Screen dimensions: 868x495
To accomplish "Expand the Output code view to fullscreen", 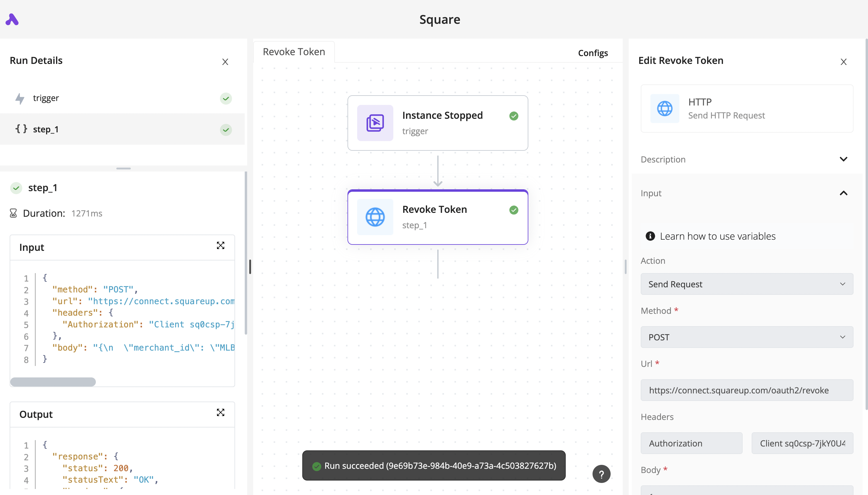I will (221, 412).
